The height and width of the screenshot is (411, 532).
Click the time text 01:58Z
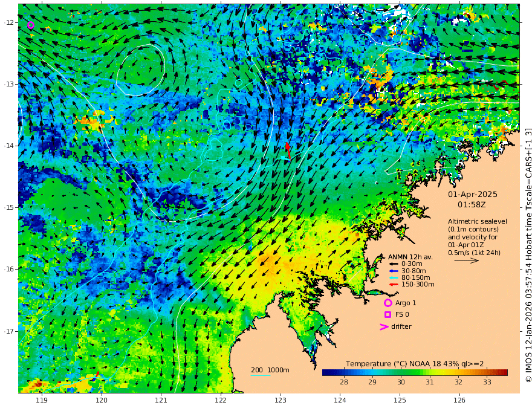[472, 205]
